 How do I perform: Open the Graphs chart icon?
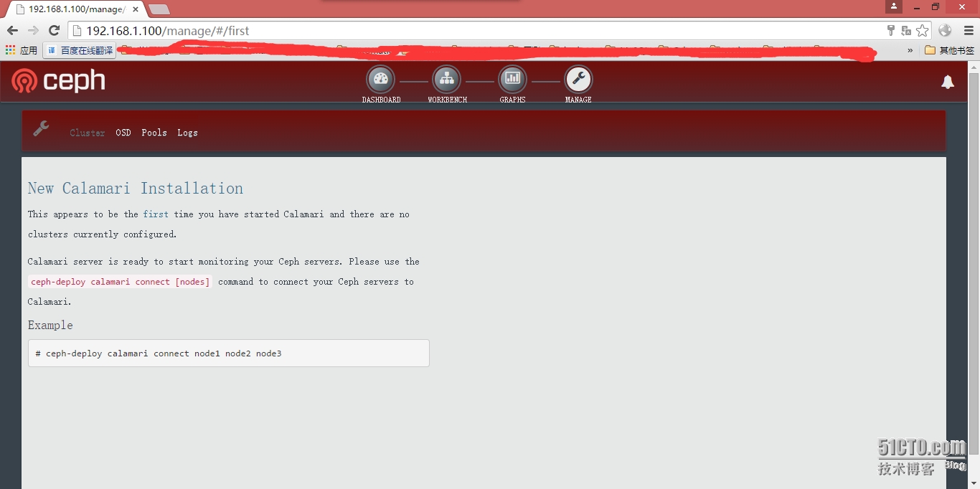pos(512,80)
